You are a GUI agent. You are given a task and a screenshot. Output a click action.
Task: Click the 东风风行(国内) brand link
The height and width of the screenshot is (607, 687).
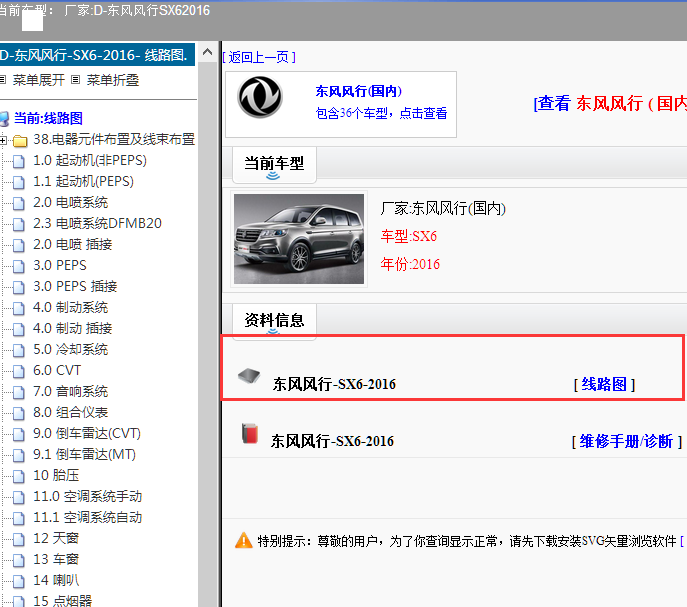coord(358,91)
